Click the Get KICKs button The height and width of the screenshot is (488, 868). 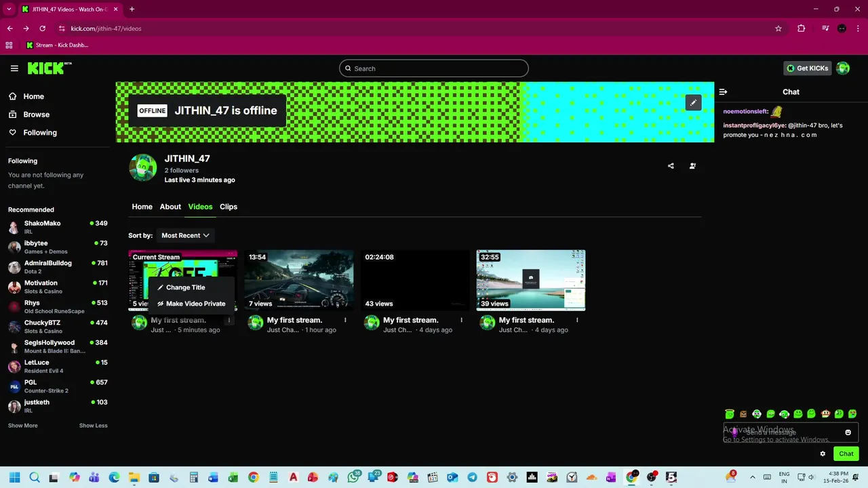[x=807, y=68]
